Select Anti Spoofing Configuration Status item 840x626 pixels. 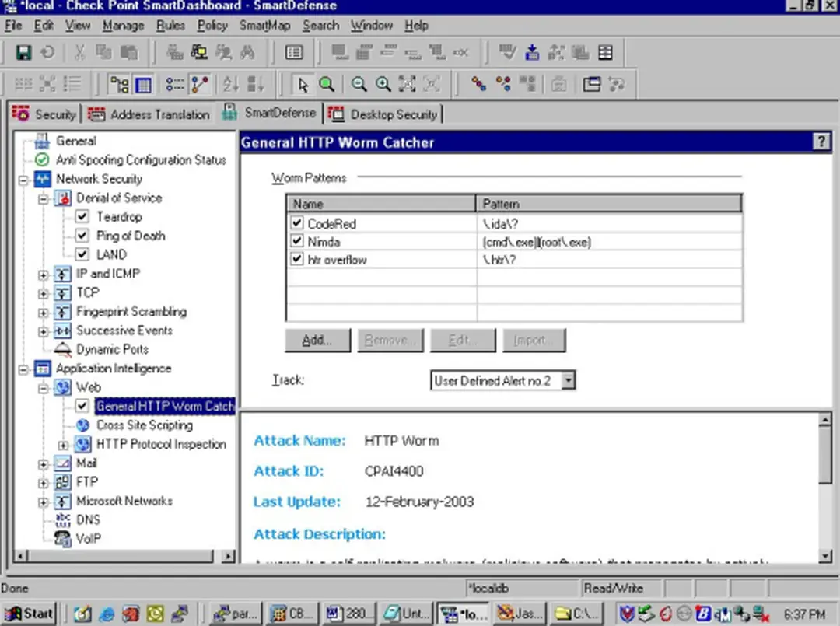point(140,160)
